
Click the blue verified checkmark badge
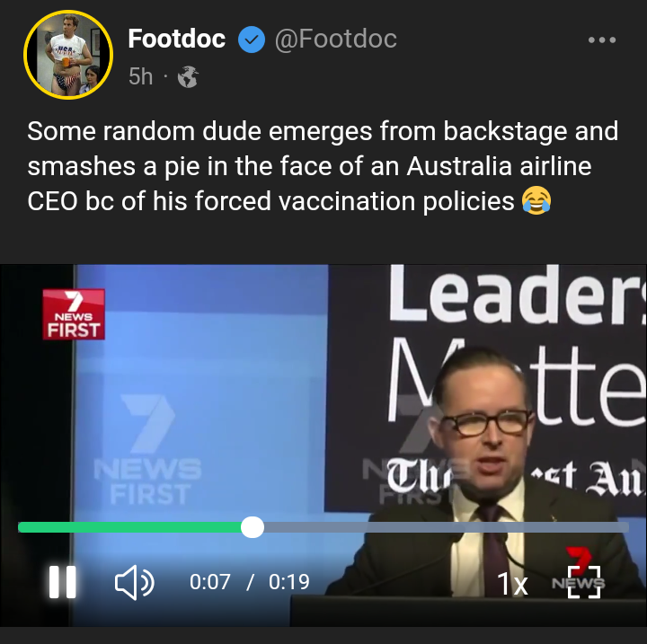point(252,40)
